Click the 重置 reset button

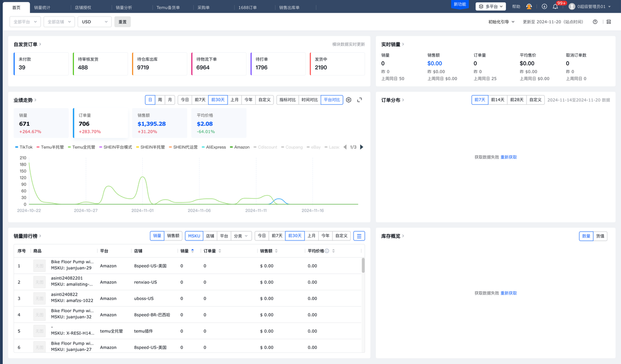(x=123, y=22)
